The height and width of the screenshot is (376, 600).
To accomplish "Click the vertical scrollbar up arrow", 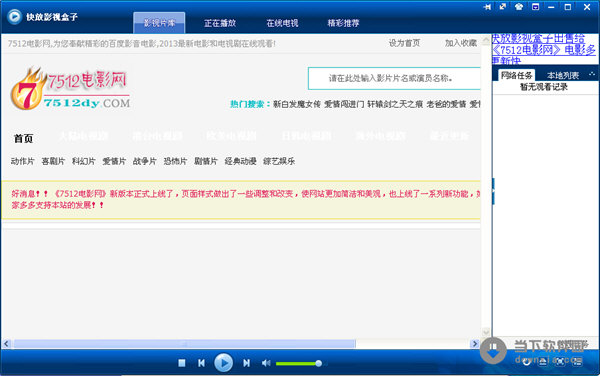I will (x=486, y=40).
